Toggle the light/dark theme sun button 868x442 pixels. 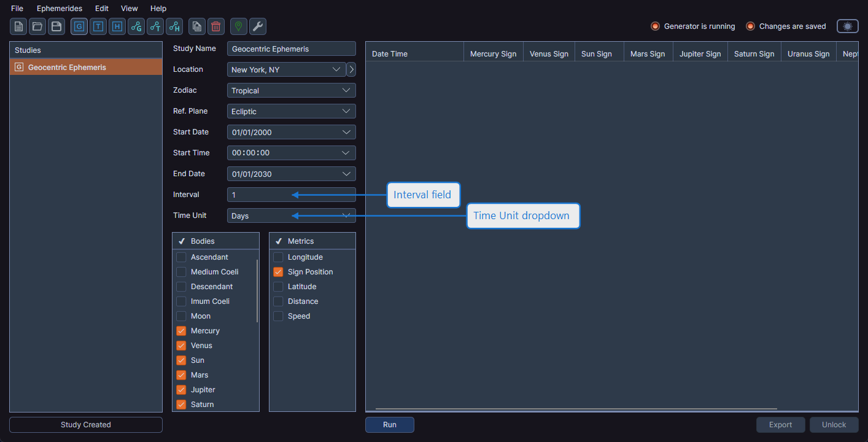point(847,26)
